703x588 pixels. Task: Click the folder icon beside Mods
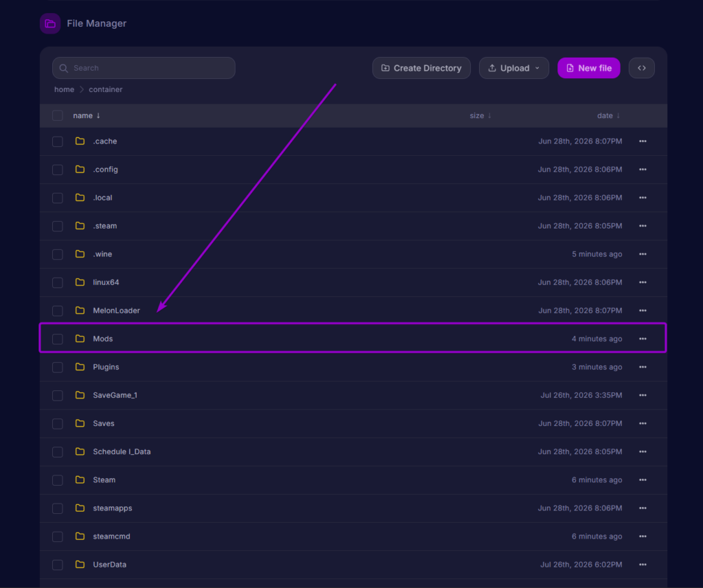tap(80, 338)
